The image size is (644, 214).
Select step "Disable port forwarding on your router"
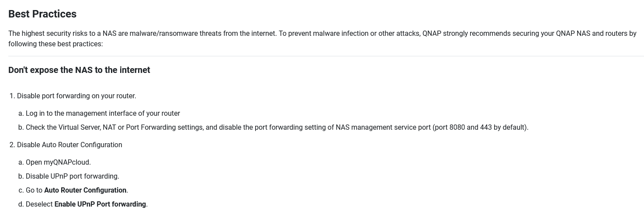tap(76, 96)
